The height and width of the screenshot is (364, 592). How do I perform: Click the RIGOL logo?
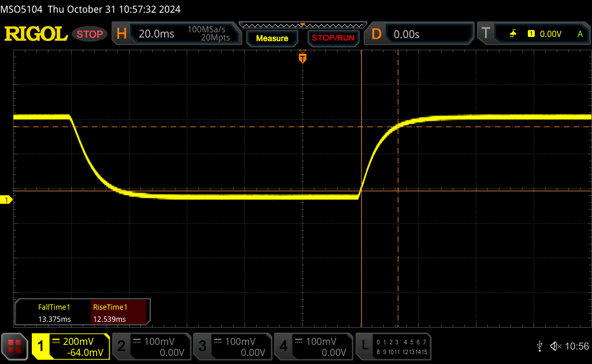(36, 34)
